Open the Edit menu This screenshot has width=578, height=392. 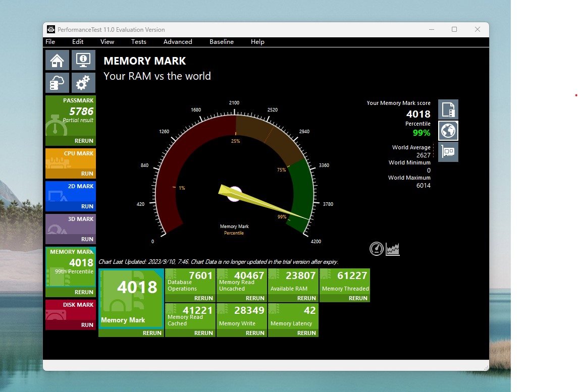[78, 42]
